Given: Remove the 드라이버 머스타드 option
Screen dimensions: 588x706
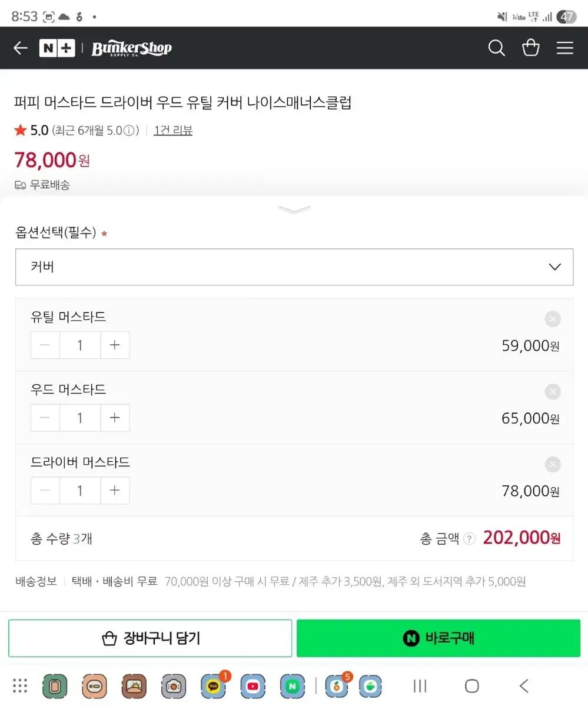Looking at the screenshot, I should pos(552,465).
